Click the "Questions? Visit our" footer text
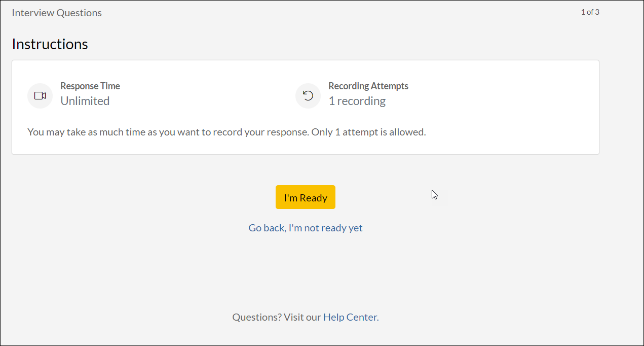 click(x=277, y=317)
